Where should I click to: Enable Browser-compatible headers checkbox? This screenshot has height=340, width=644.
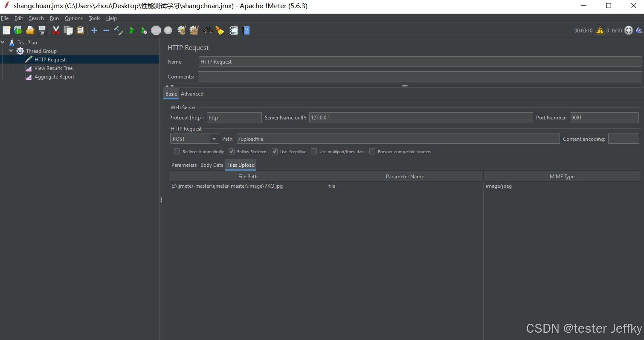[x=372, y=151]
